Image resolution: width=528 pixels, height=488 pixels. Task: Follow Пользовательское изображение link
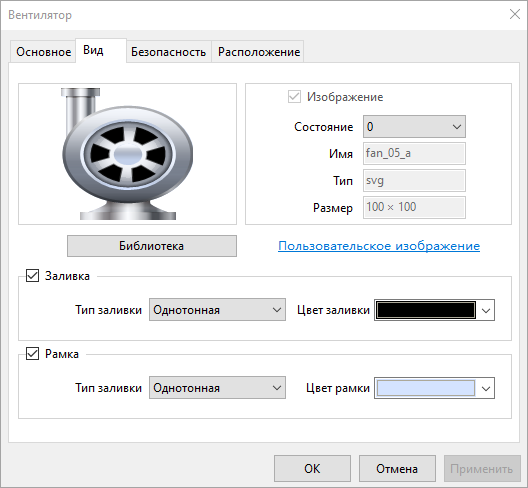click(379, 246)
